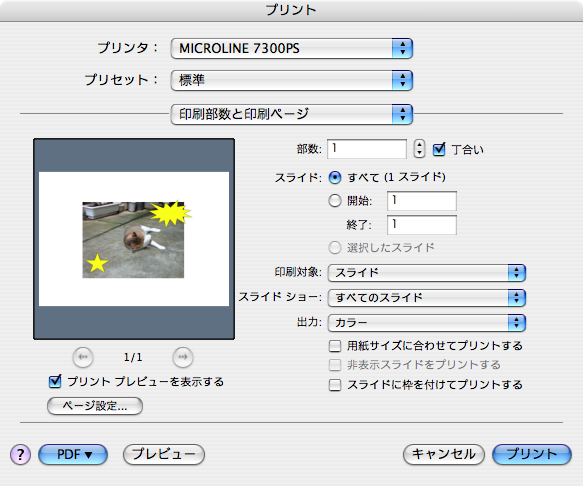Select the 開始 range radio button
Screen dimensions: 583x486
pos(335,201)
